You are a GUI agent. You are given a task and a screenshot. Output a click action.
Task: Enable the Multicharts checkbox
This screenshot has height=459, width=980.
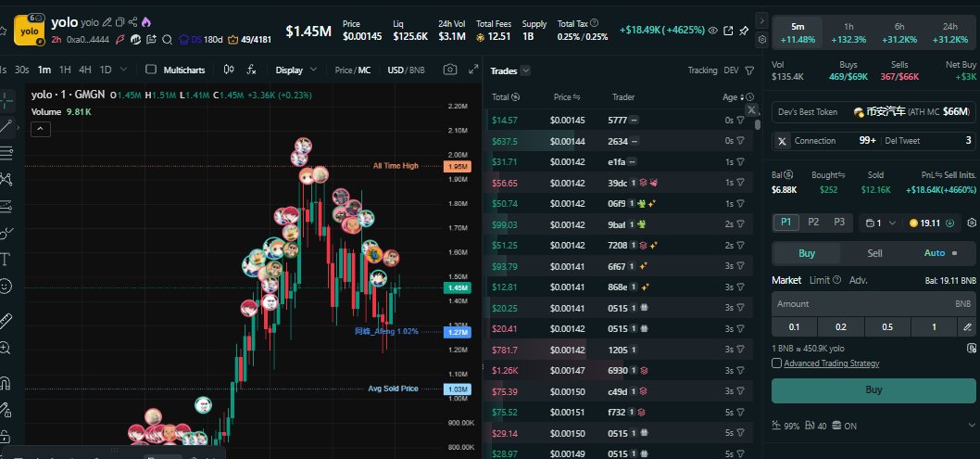point(151,70)
